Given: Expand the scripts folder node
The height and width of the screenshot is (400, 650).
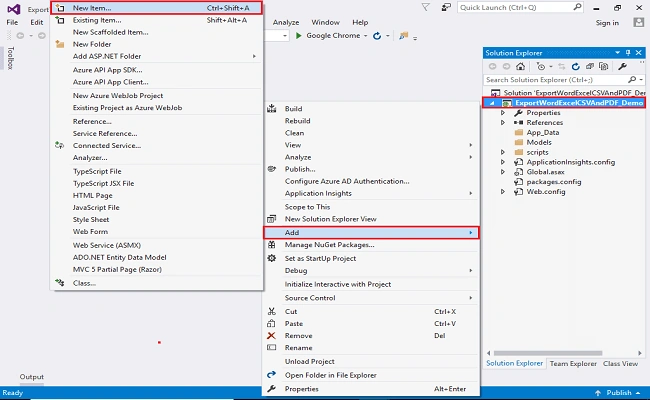Looking at the screenshot, I should click(x=503, y=152).
